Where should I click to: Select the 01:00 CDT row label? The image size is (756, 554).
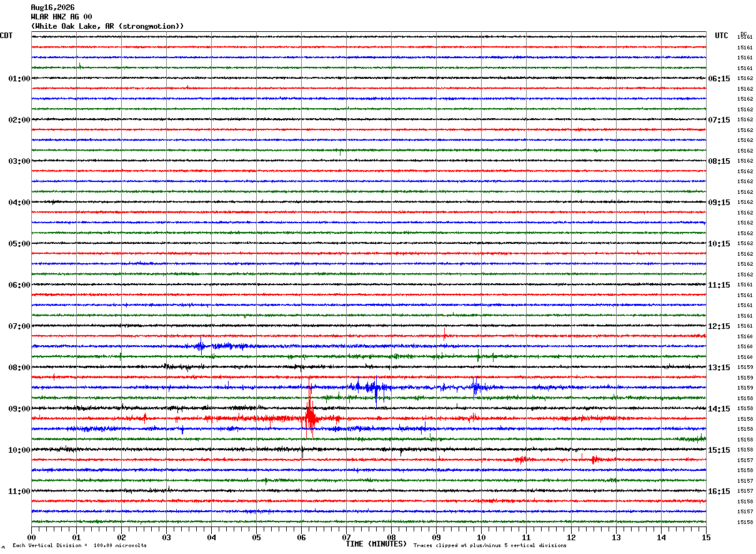pos(19,79)
